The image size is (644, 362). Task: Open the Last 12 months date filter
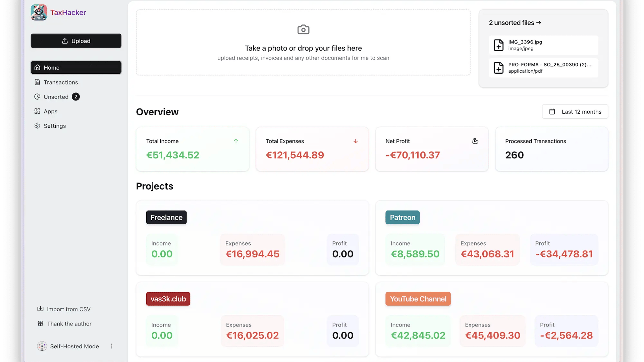[x=575, y=112]
